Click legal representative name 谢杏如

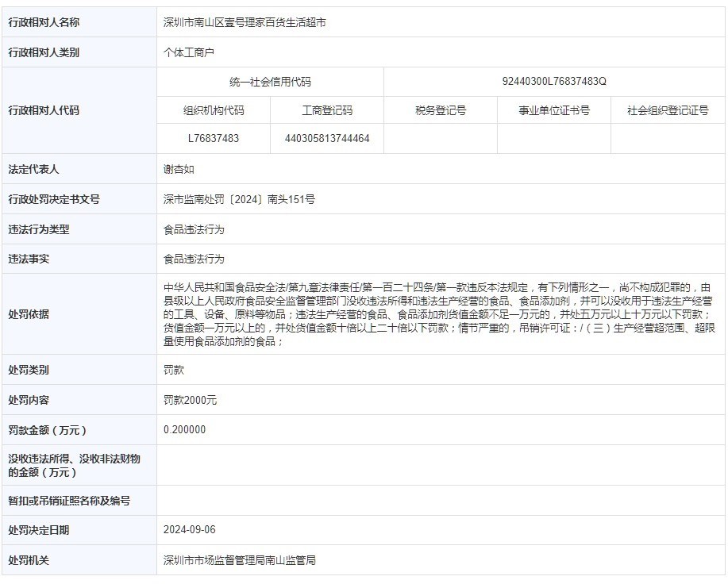click(179, 170)
